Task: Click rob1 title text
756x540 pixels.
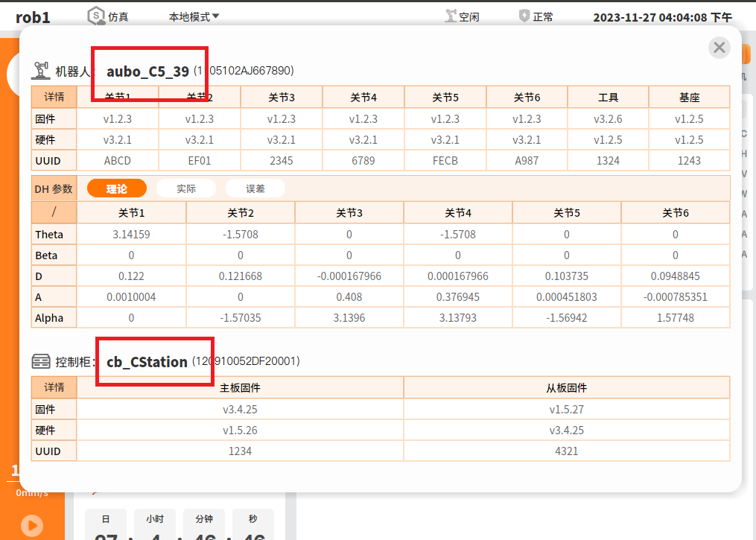Action: tap(33, 17)
